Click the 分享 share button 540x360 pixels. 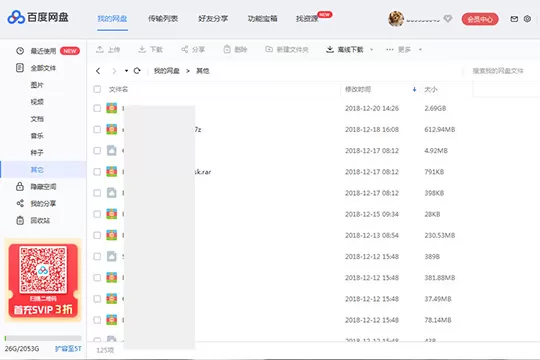click(193, 50)
